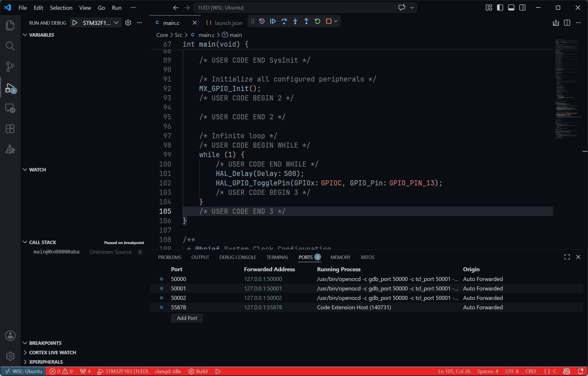Open the Search view in activity bar

[10, 46]
